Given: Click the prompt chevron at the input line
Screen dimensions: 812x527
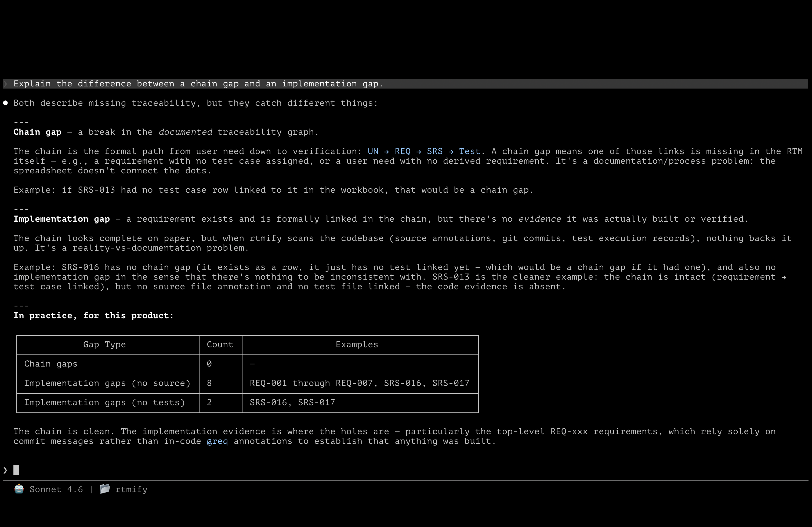Looking at the screenshot, I should (5, 470).
